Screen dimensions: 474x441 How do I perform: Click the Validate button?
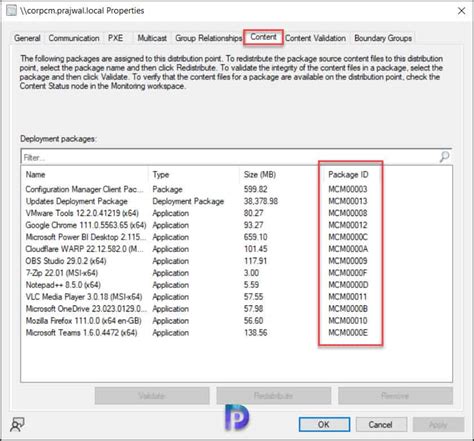(x=152, y=396)
